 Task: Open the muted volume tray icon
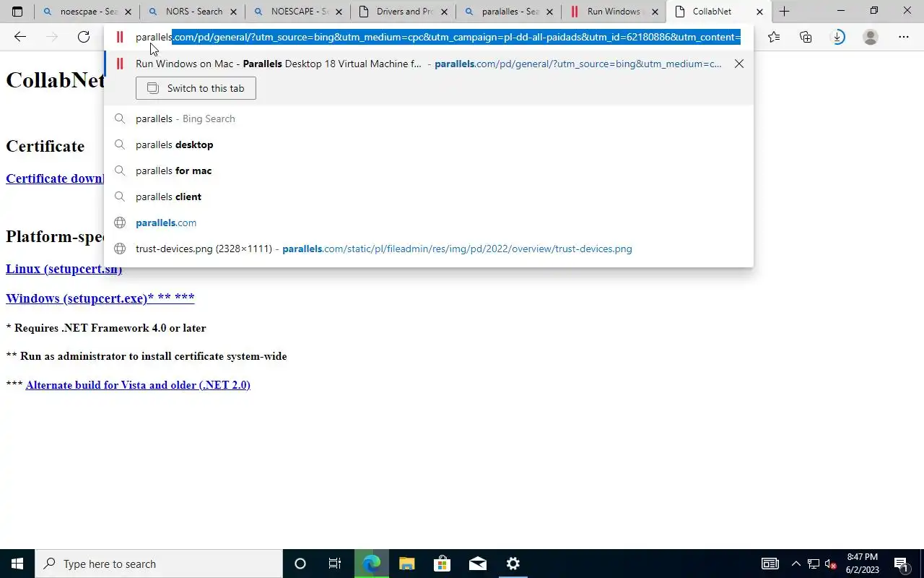(x=831, y=564)
